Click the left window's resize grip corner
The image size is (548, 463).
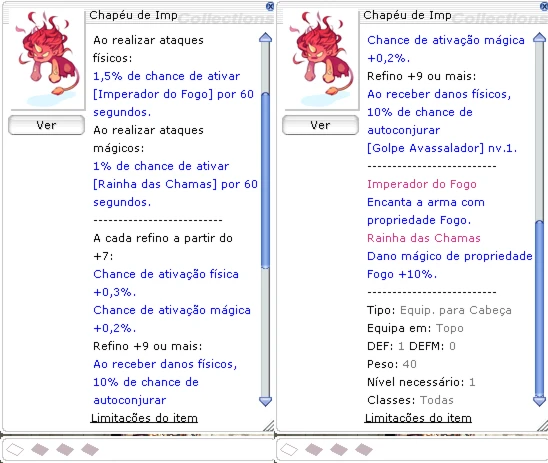(x=269, y=426)
